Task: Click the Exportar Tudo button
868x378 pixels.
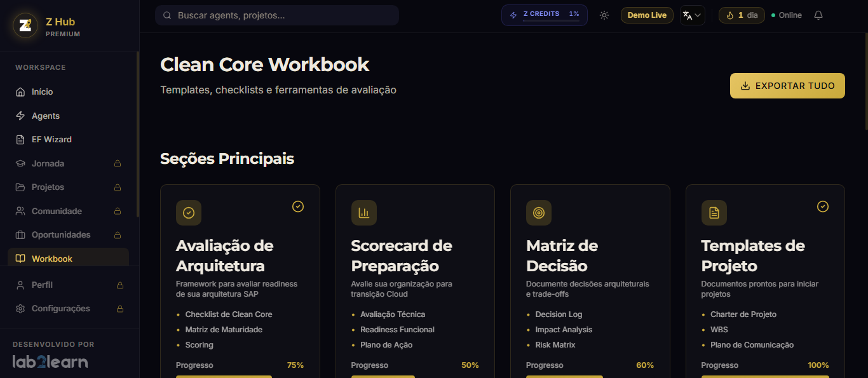Action: pyautogui.click(x=787, y=86)
